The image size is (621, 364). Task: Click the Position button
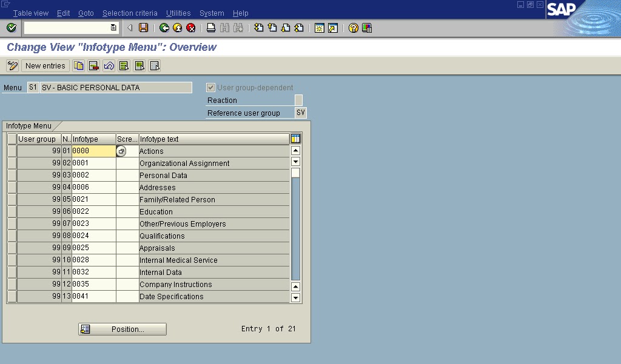click(x=122, y=329)
